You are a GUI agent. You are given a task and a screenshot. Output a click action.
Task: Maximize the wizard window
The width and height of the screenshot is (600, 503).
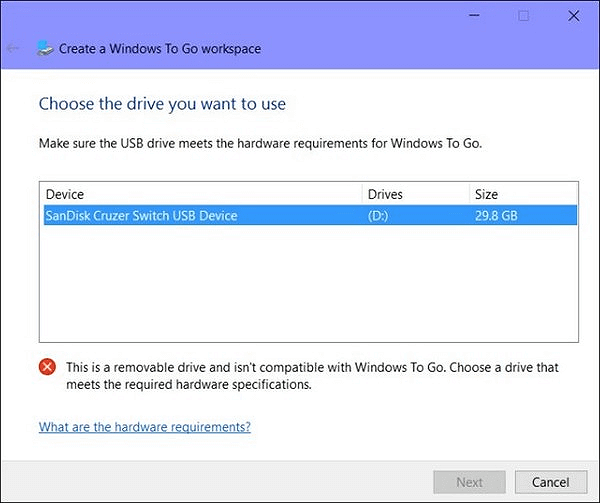(524, 15)
